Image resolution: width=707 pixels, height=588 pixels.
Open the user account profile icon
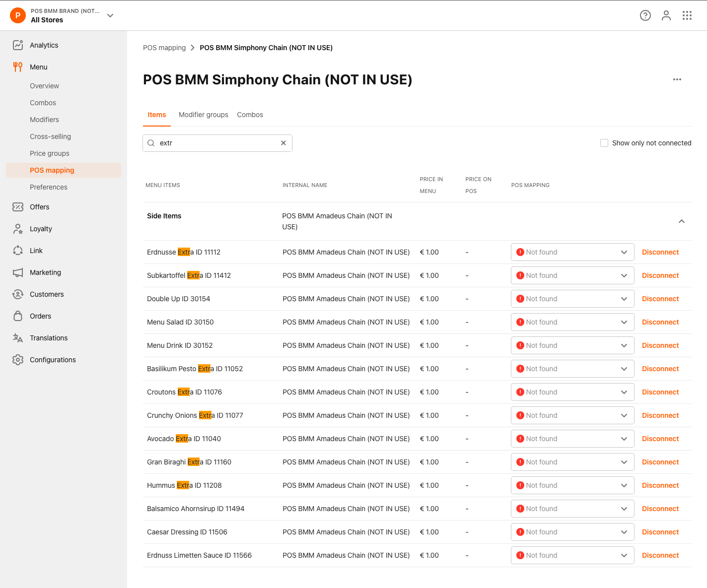(x=666, y=15)
